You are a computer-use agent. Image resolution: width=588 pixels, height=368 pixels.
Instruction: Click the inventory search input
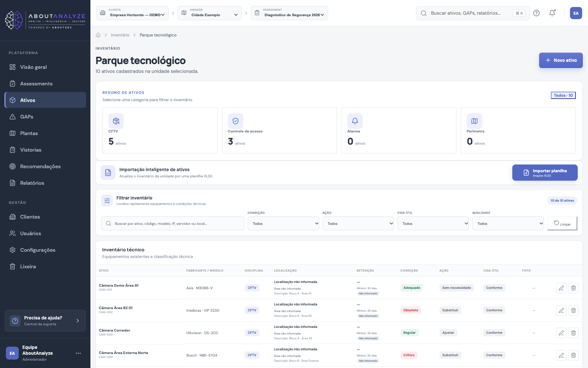tap(173, 223)
